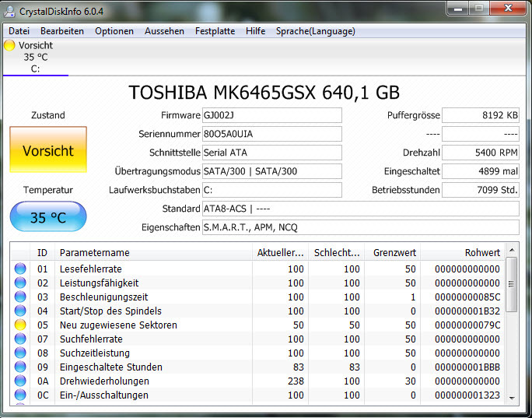The image size is (532, 418).
Task: Select the Start/Stop des Spindels parameter name
Action: coord(110,311)
